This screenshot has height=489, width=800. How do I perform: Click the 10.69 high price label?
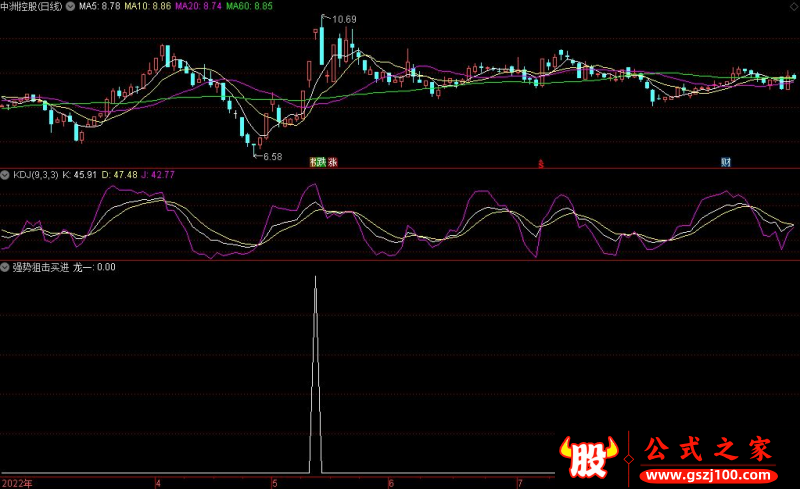(x=344, y=20)
